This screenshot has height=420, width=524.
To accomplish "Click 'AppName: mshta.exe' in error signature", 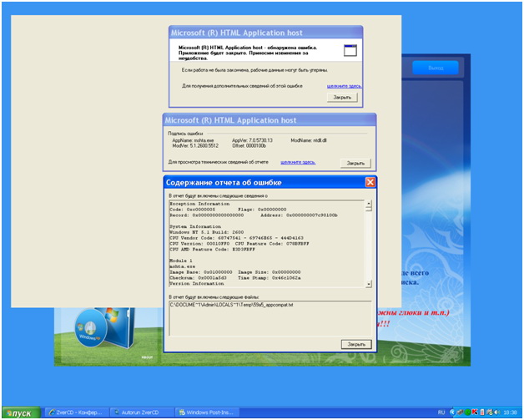I will [x=193, y=140].
